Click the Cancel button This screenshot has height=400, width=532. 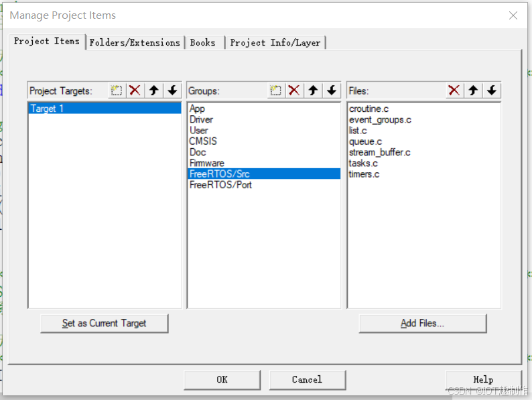308,380
